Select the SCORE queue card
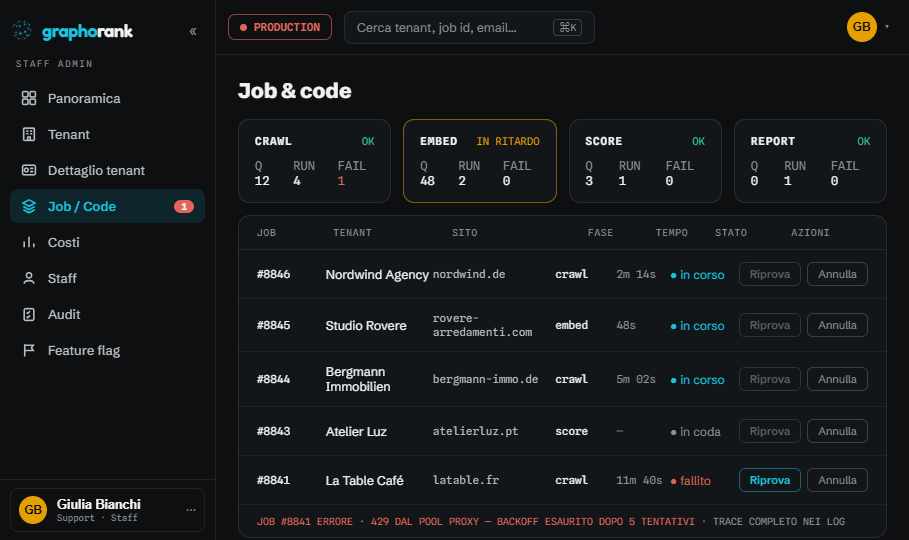This screenshot has width=909, height=540. point(645,161)
